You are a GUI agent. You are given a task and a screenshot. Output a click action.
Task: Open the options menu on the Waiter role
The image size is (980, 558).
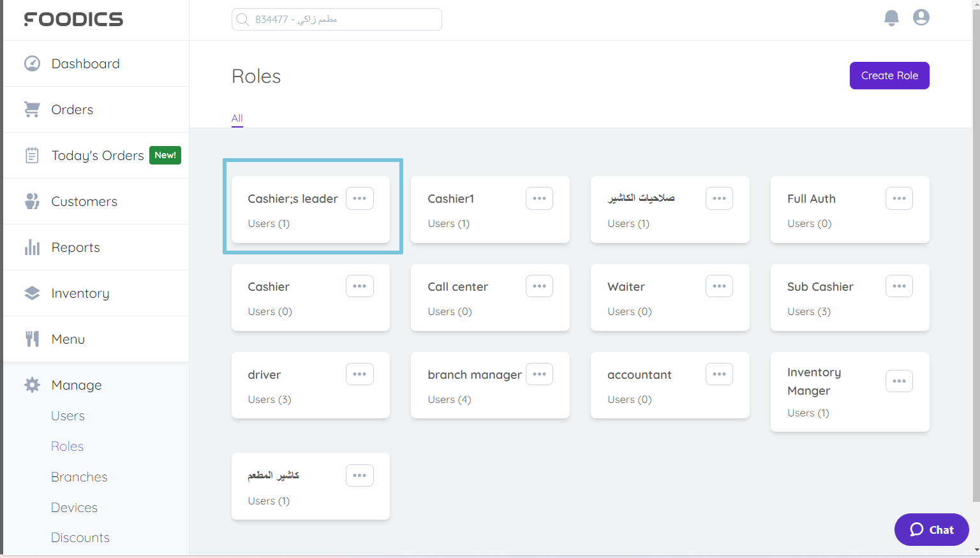[x=719, y=286]
